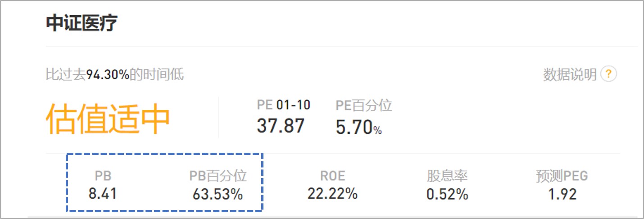
Task: Click the 股息率 label
Action: [447, 176]
